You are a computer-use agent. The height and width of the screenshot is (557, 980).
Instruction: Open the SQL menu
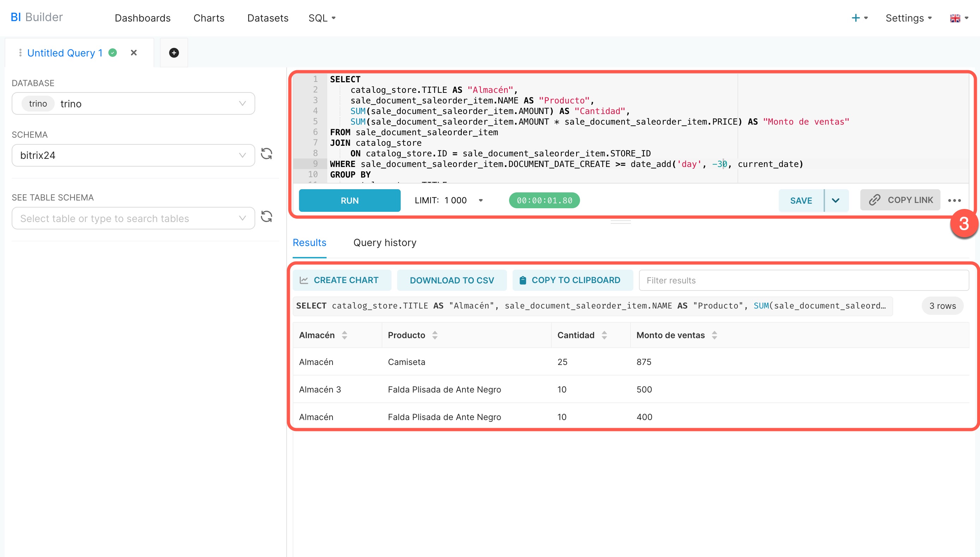321,18
